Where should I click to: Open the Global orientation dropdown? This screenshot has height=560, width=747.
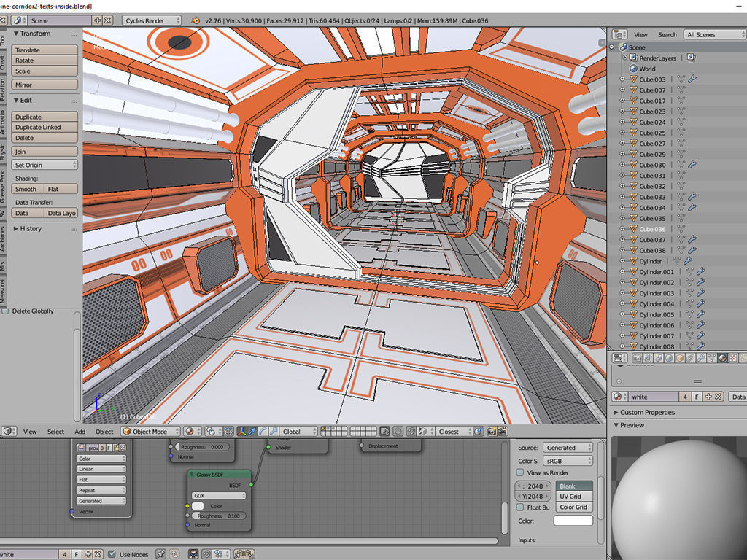click(298, 432)
